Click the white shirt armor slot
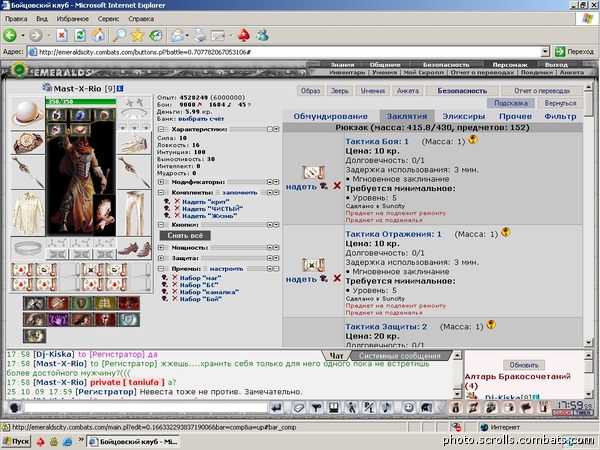This screenshot has width=600, height=450. pos(28,213)
